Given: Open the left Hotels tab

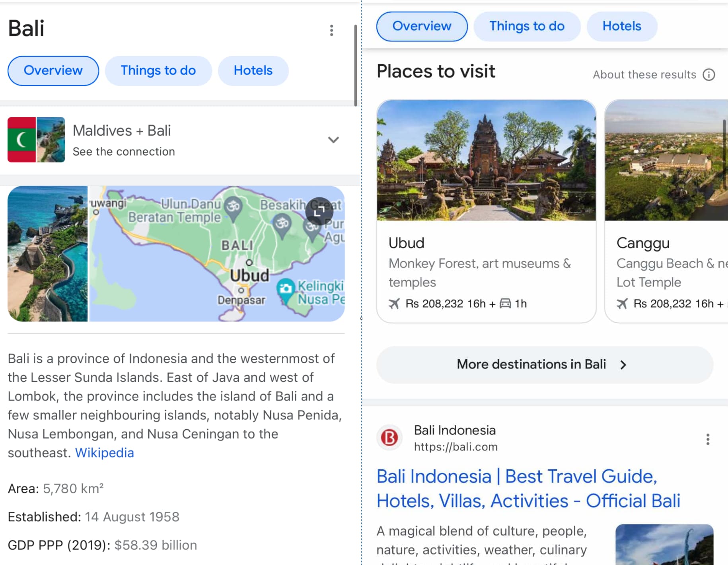Looking at the screenshot, I should pos(253,70).
